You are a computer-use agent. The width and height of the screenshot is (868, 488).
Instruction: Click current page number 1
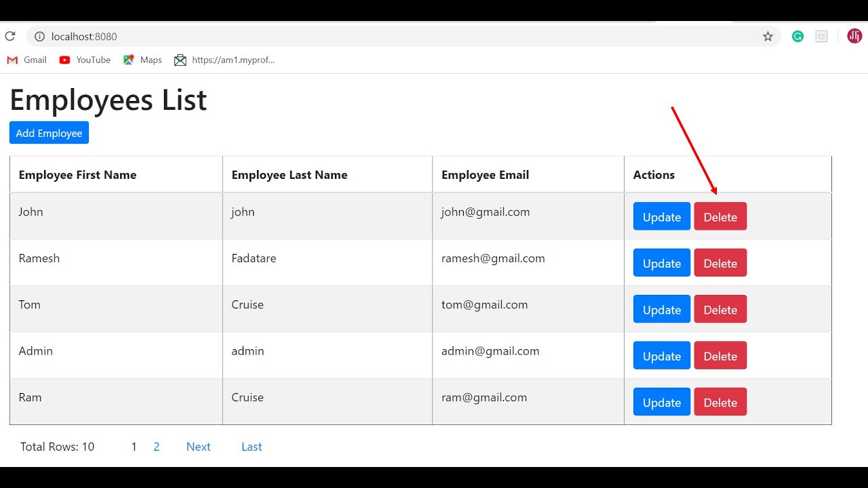pyautogui.click(x=134, y=447)
